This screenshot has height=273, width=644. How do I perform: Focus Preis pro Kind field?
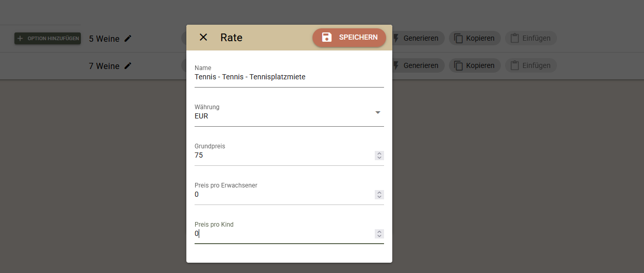click(284, 233)
